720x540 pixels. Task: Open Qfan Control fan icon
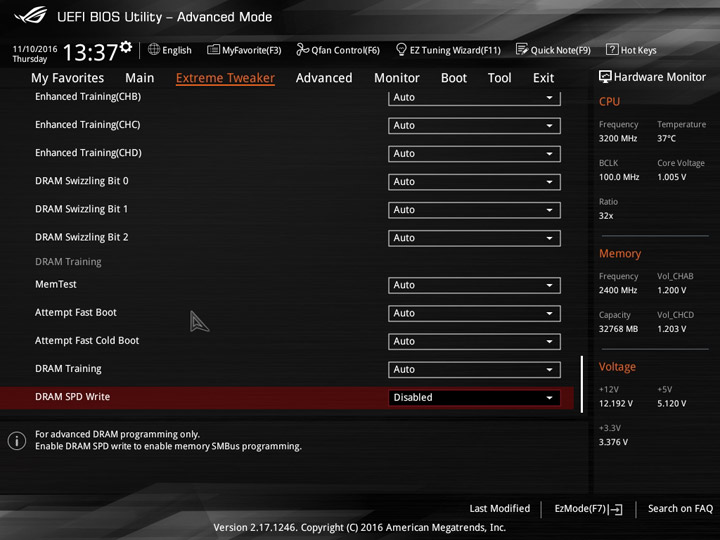point(302,49)
